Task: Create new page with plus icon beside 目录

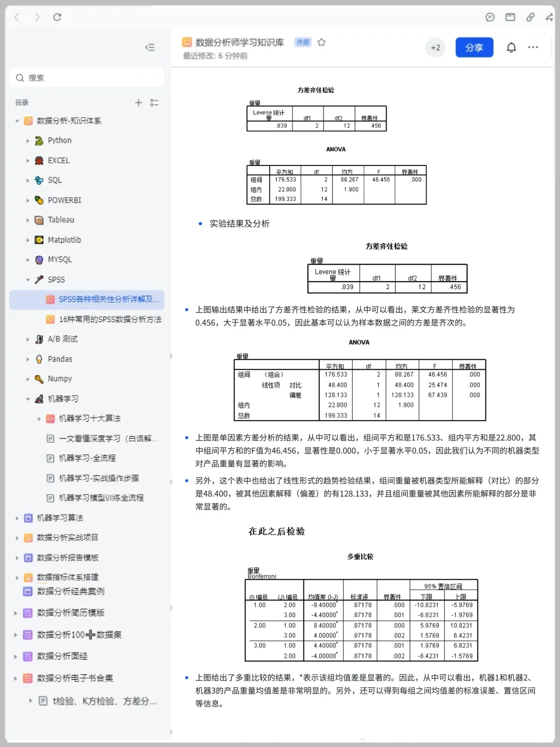Action: (138, 103)
